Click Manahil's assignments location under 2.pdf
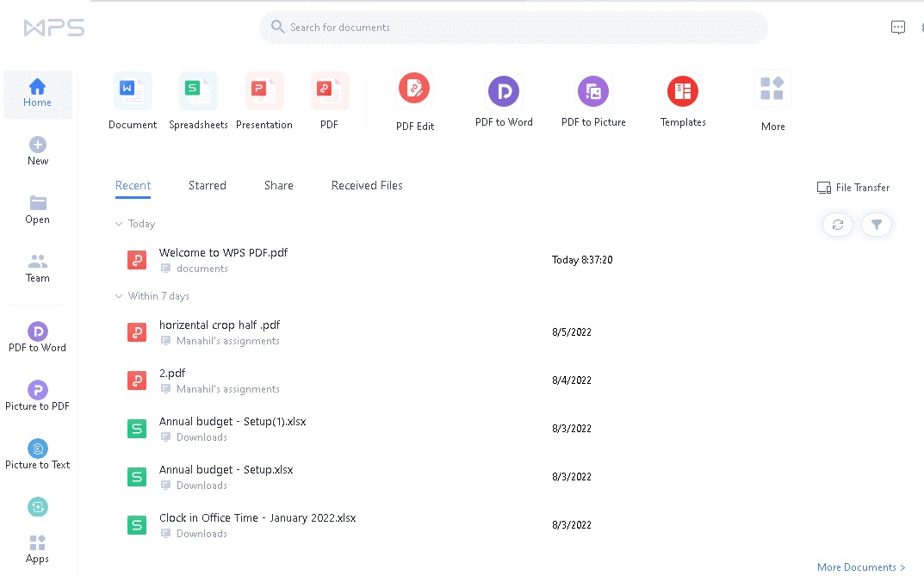The image size is (924, 588). 228,389
